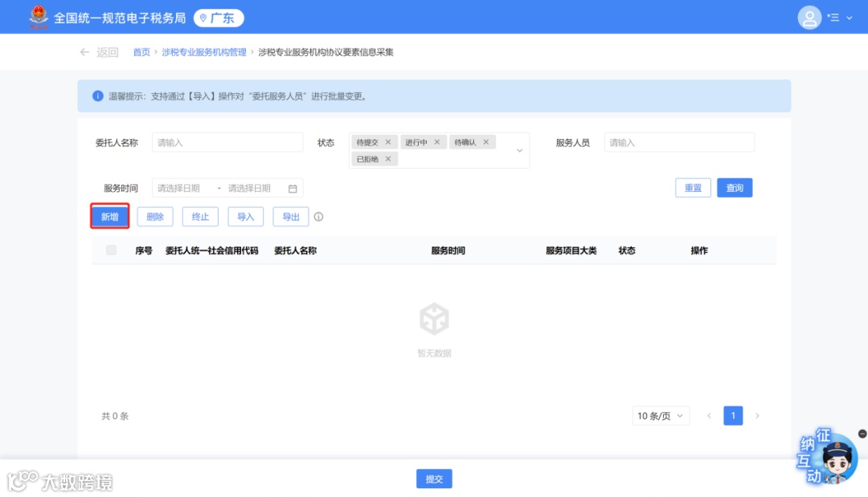The width and height of the screenshot is (868, 498).
Task: Click inside the 委托人名称 input field
Action: (x=227, y=141)
